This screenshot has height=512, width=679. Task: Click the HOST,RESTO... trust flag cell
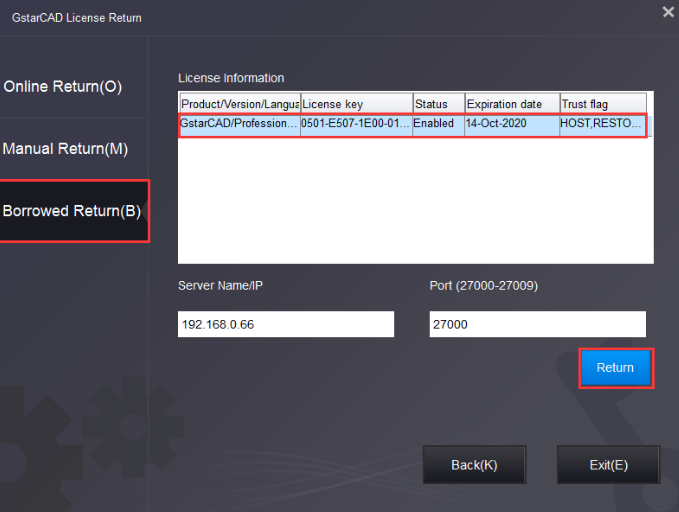603,124
